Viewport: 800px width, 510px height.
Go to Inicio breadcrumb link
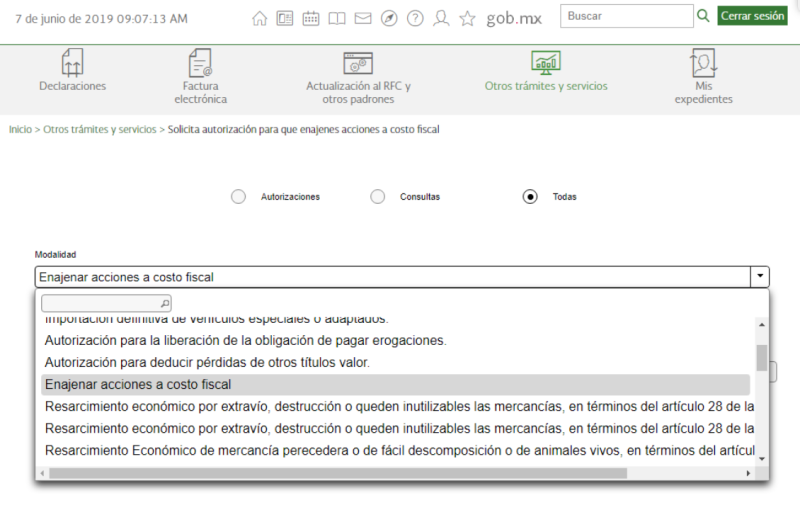20,130
